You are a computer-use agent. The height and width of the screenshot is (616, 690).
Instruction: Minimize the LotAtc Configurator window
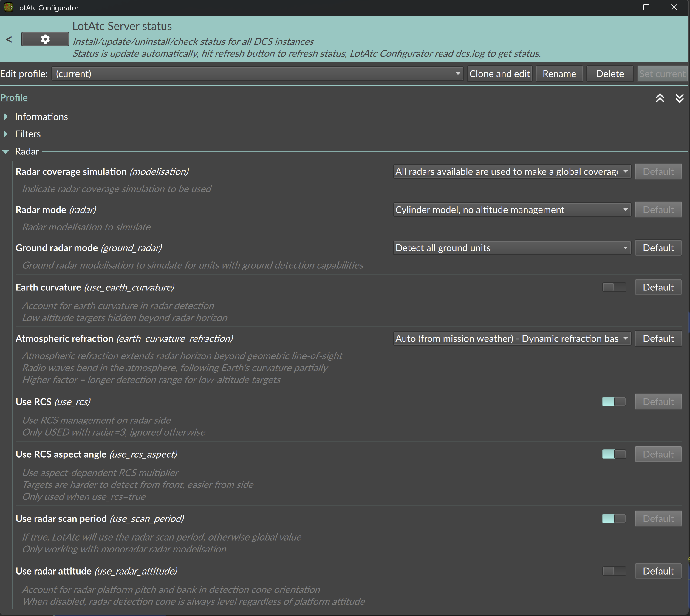(x=619, y=7)
